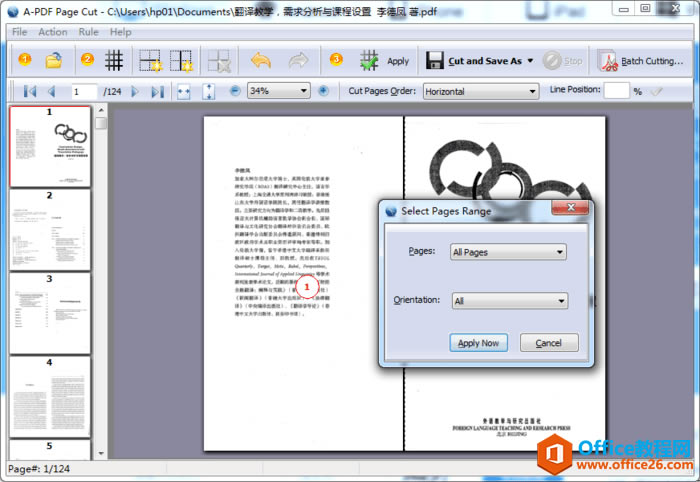This screenshot has height=482, width=700.
Task: Click the Apply Now button
Action: click(x=479, y=343)
